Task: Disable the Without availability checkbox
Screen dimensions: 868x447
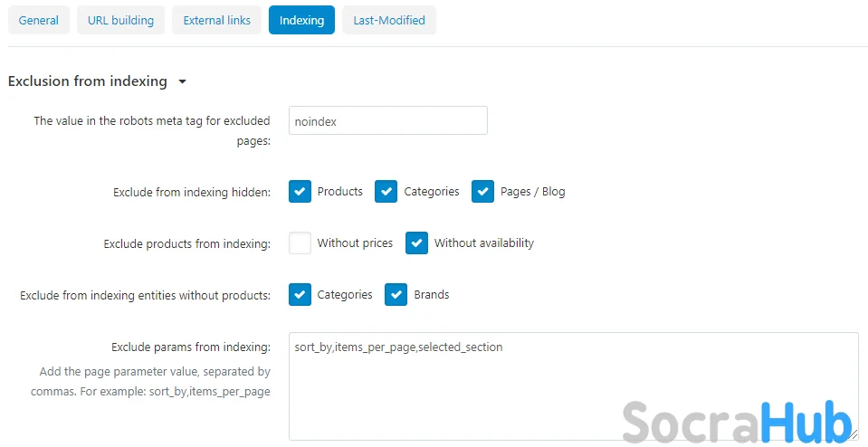Action: [417, 243]
